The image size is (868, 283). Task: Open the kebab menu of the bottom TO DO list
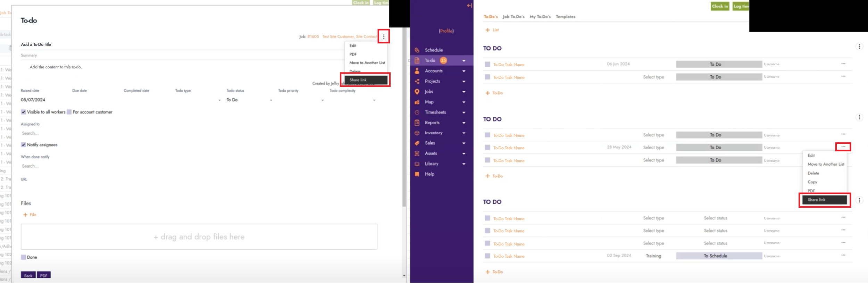pos(859,200)
